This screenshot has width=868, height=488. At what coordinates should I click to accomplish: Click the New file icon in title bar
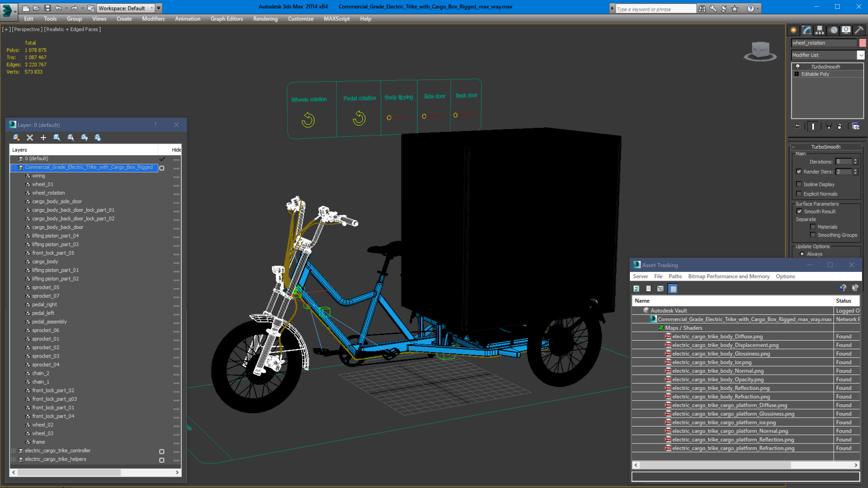coord(26,8)
